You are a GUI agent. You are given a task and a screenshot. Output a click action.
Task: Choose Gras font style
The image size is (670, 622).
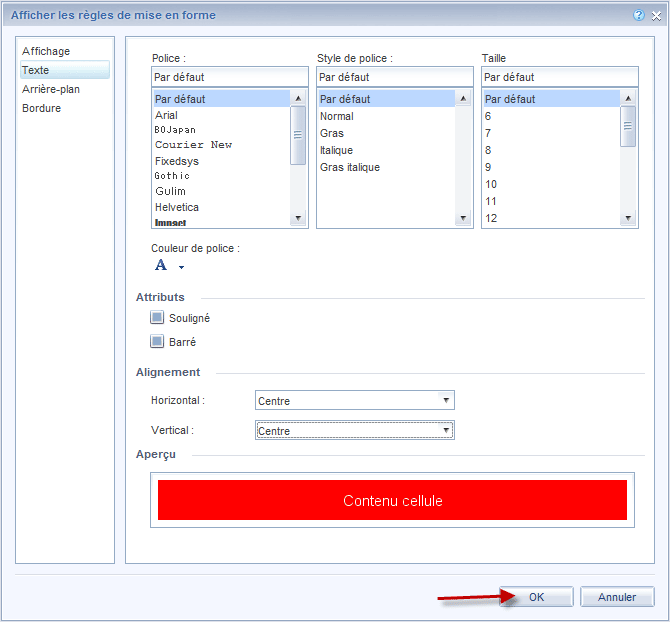tap(386, 133)
